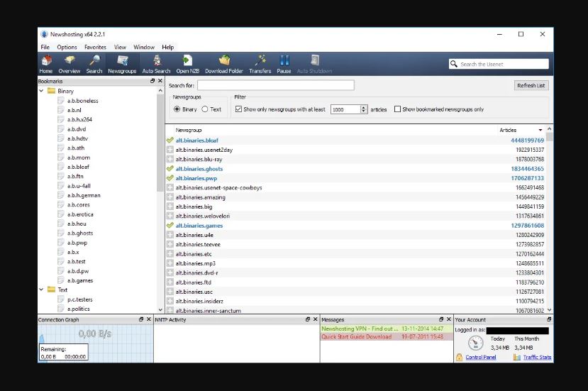Collapse the Binary bookmarks folder

[41, 91]
